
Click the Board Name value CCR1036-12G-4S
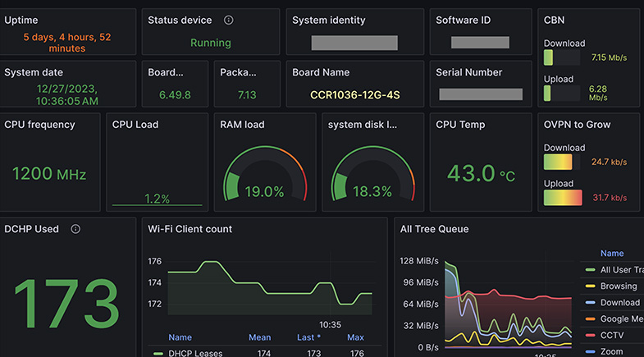coord(354,95)
